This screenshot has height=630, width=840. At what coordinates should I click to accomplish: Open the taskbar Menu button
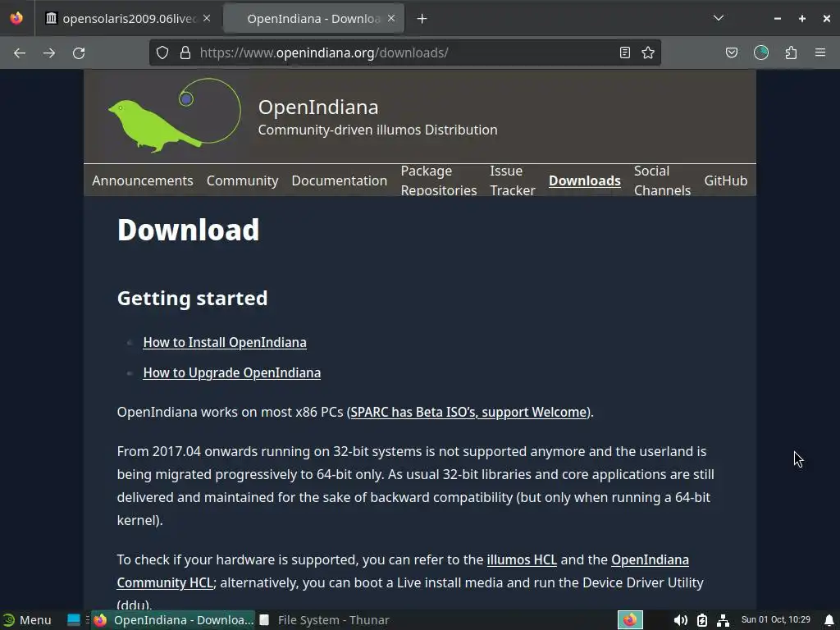click(27, 620)
